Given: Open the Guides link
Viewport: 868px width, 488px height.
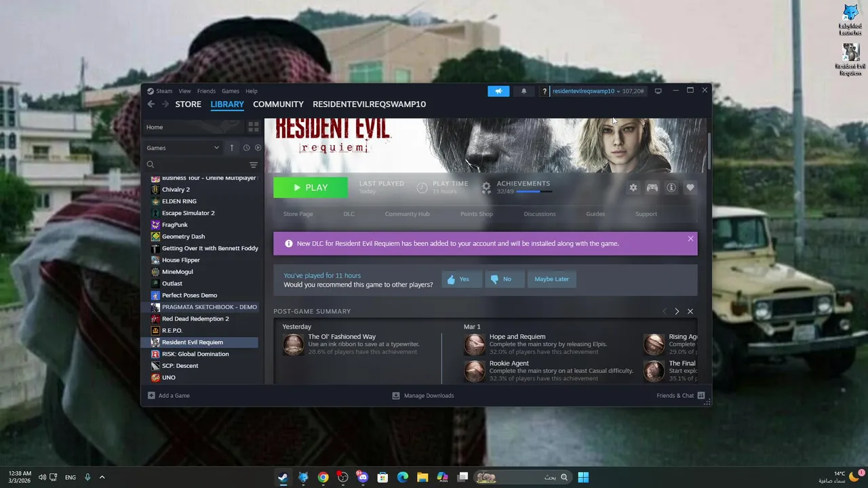Looking at the screenshot, I should tap(595, 213).
